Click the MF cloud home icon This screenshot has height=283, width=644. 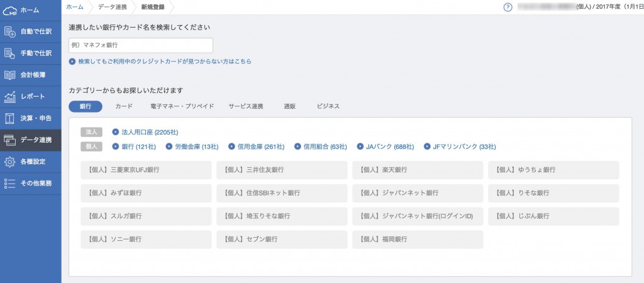[x=9, y=10]
